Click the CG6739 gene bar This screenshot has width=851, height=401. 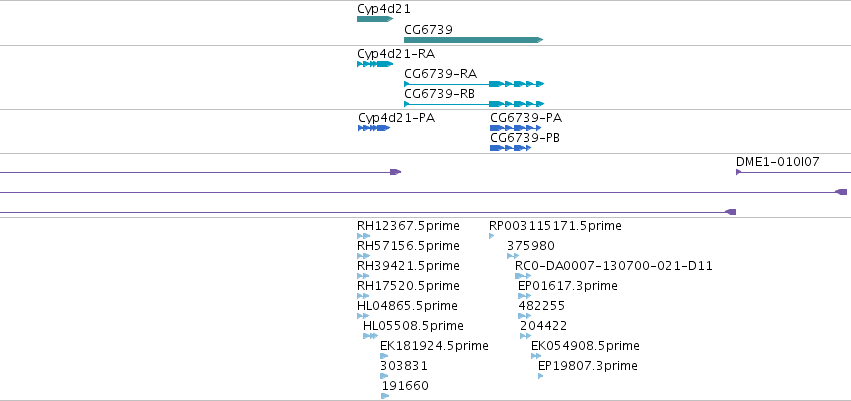[474, 40]
